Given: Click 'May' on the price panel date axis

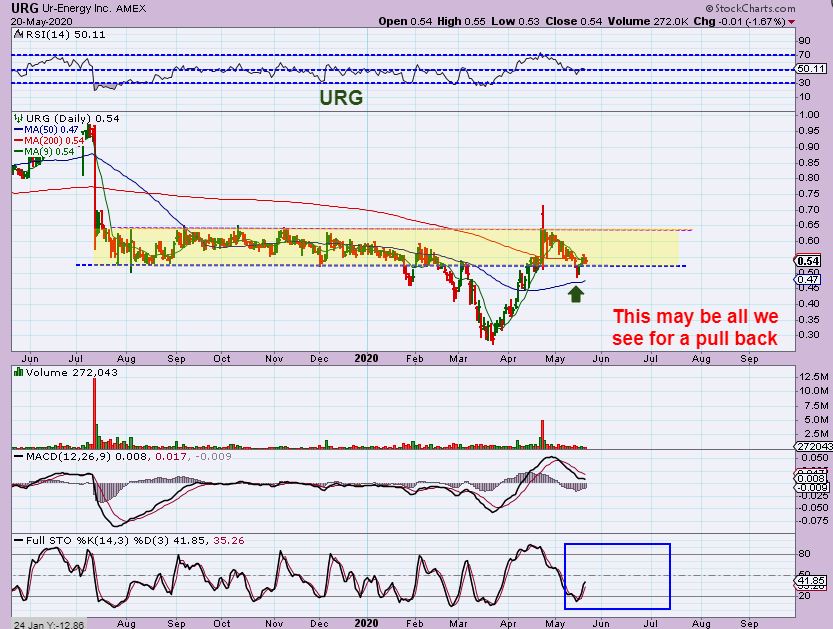Looking at the screenshot, I should (x=555, y=359).
